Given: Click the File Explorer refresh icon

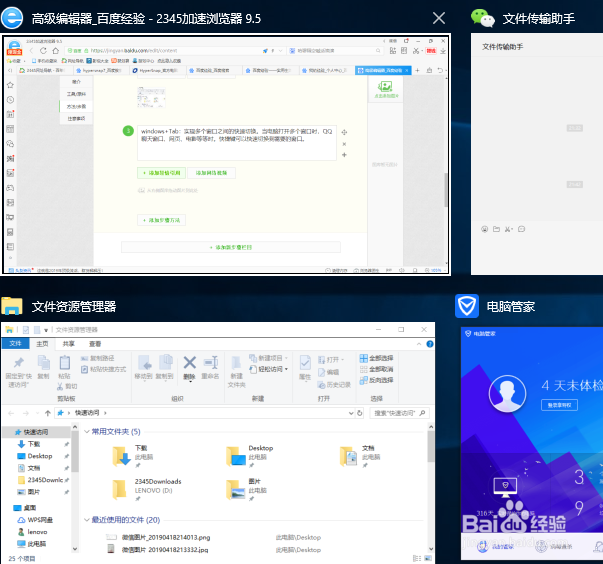Looking at the screenshot, I should (x=360, y=413).
